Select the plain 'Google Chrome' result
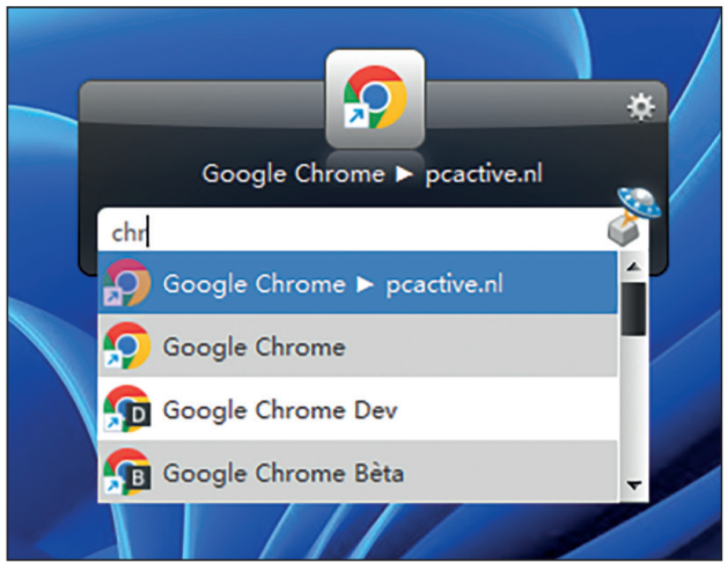 coord(357,346)
